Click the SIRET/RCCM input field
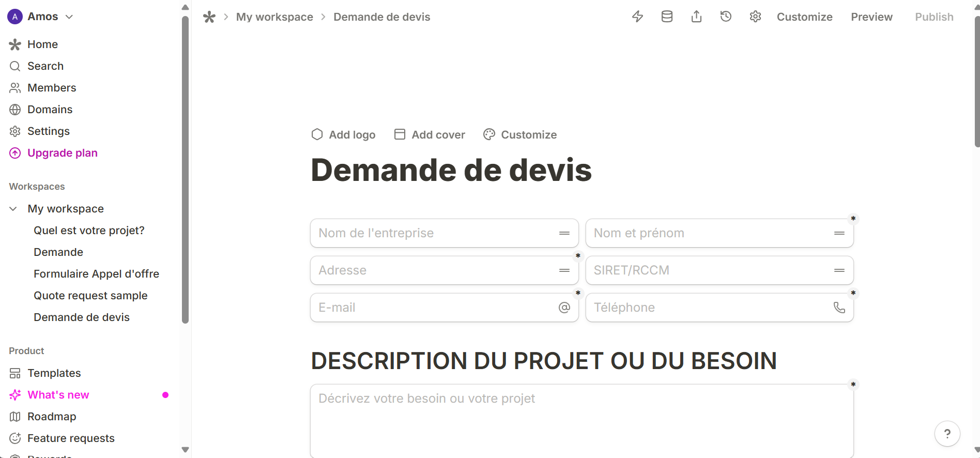The height and width of the screenshot is (458, 980). [x=719, y=270]
